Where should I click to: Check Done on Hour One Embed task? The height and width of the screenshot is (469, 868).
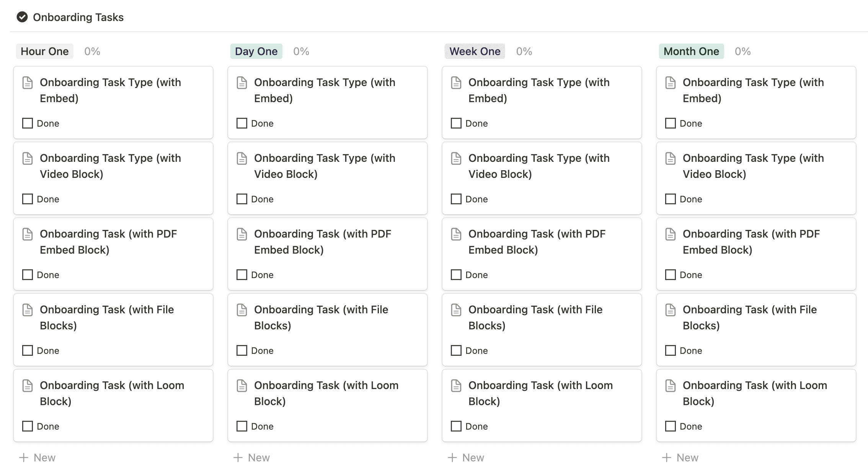(x=28, y=123)
